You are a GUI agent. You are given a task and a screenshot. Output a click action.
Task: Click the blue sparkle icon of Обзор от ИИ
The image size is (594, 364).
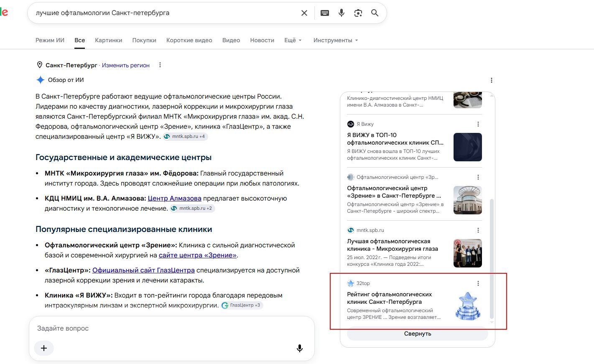click(x=40, y=80)
